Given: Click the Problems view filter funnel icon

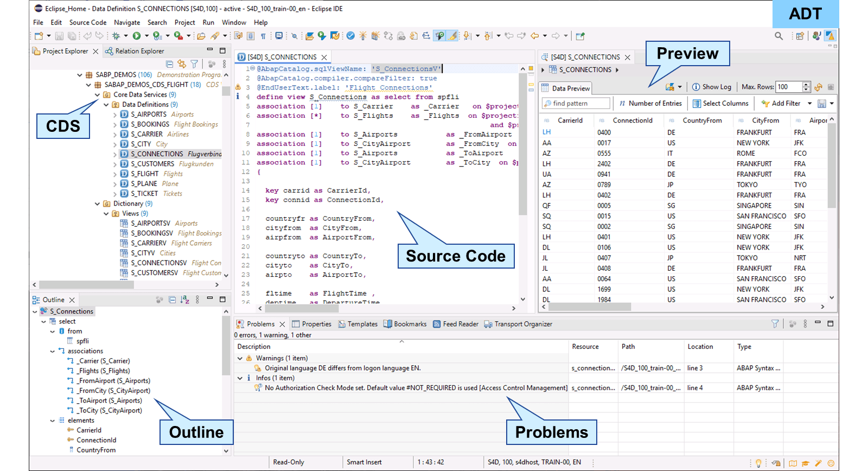Looking at the screenshot, I should pos(775,324).
